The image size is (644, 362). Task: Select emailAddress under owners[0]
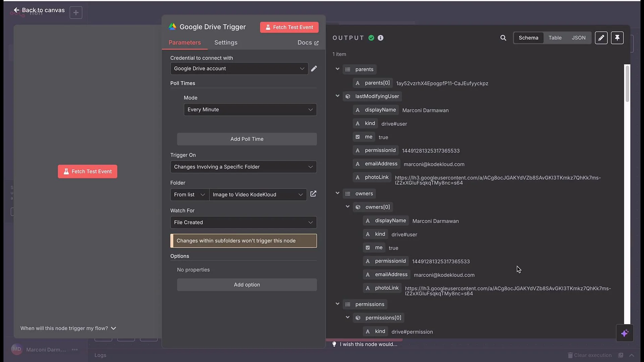click(386, 274)
